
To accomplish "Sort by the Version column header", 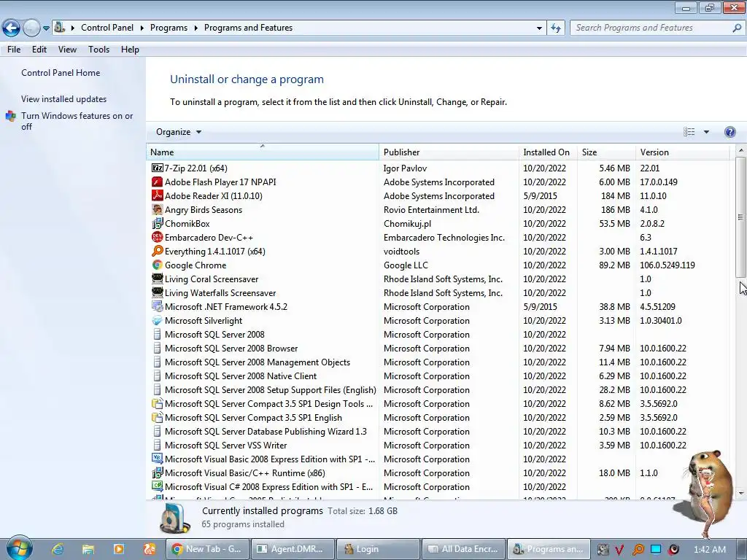I will click(x=683, y=152).
